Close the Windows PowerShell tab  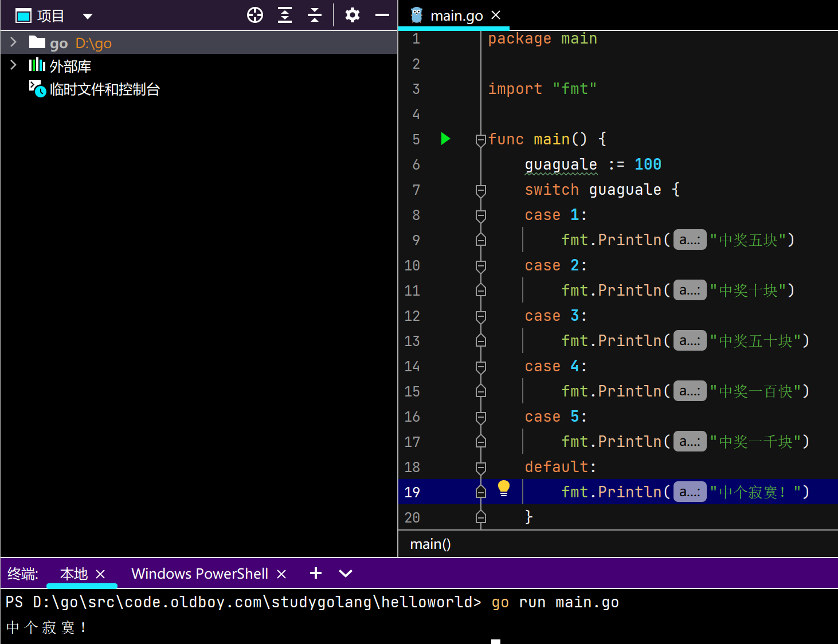pyautogui.click(x=281, y=574)
